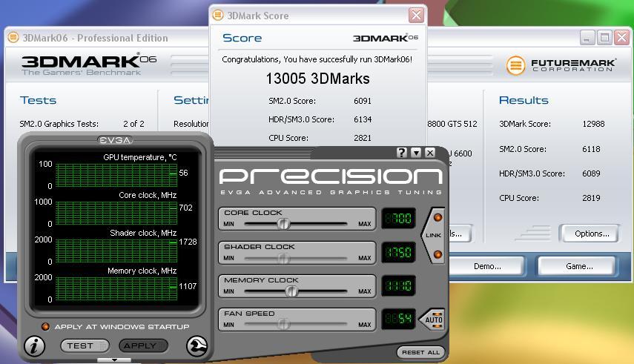Toggle the upper LINK clock indicator
The image size is (634, 364).
point(437,218)
